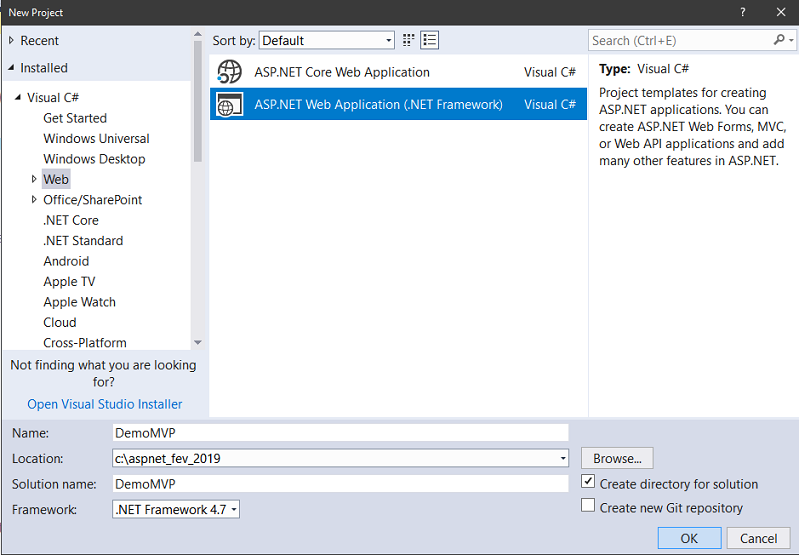Collapse the Installed node
The image size is (799, 555).
tap(11, 67)
